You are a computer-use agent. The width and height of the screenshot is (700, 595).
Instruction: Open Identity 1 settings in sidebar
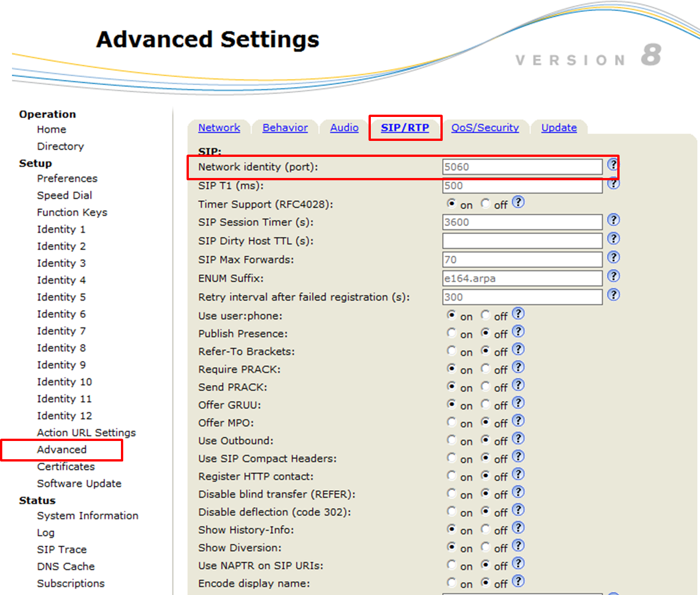[x=61, y=229]
